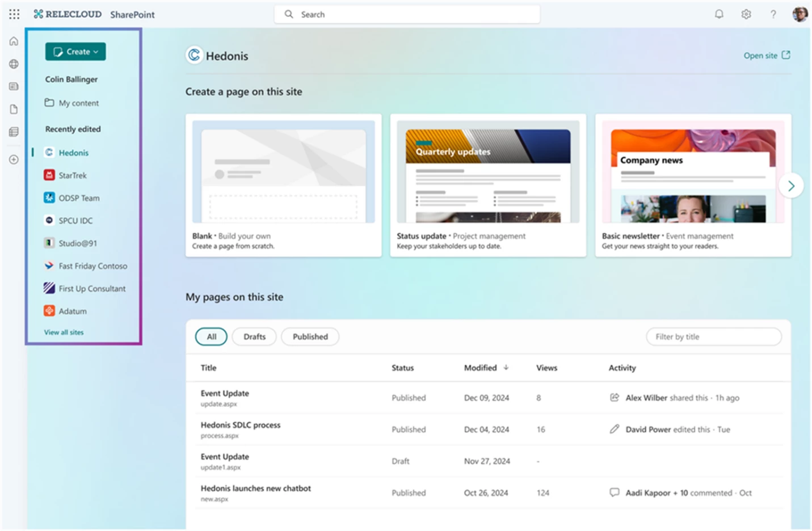Click the Fast Friday Contoso site icon
812x531 pixels.
click(49, 265)
